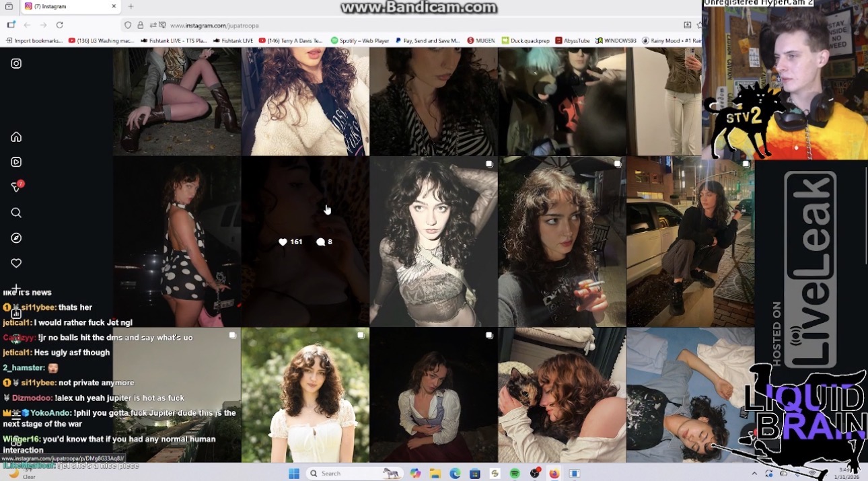
Task: Open Notifications heart icon in sidebar
Action: coord(16,263)
